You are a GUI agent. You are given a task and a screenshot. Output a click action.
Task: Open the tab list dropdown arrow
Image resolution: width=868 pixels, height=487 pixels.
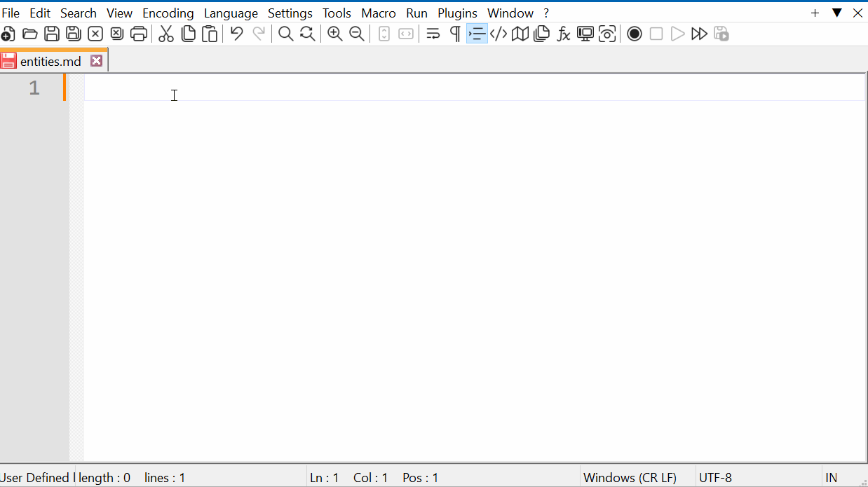(x=836, y=13)
